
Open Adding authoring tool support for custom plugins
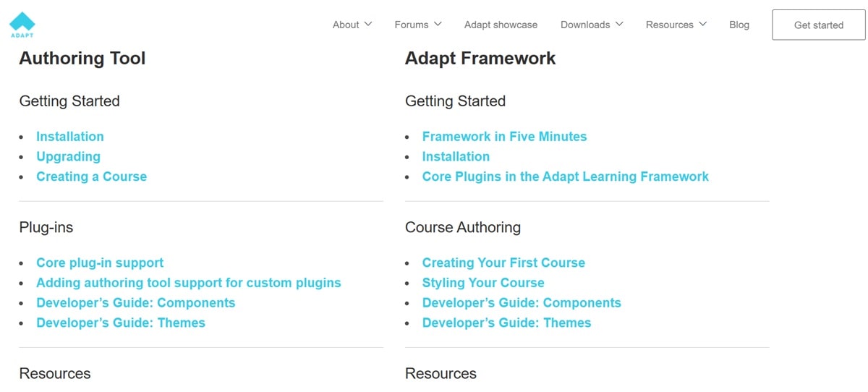[x=189, y=283]
